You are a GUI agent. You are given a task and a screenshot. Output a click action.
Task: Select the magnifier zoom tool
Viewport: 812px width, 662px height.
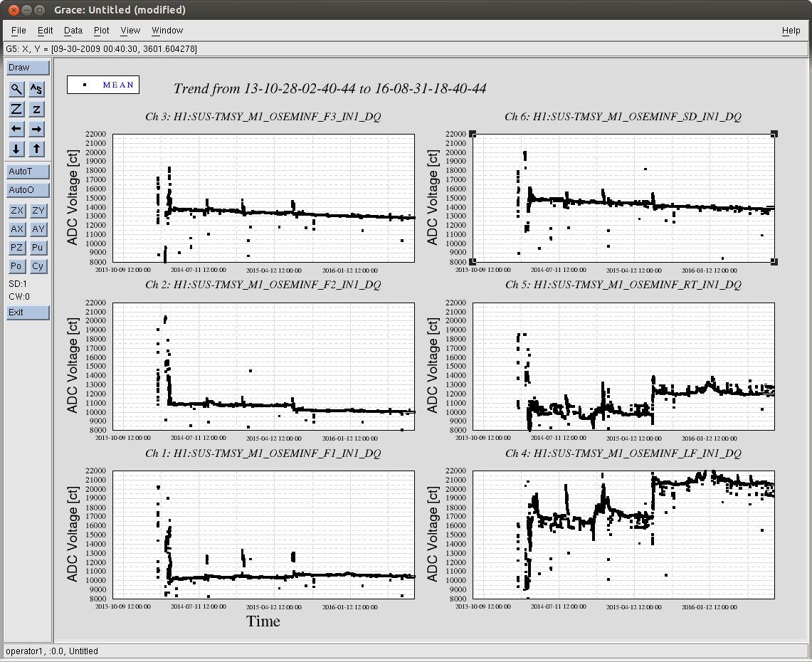[x=16, y=89]
